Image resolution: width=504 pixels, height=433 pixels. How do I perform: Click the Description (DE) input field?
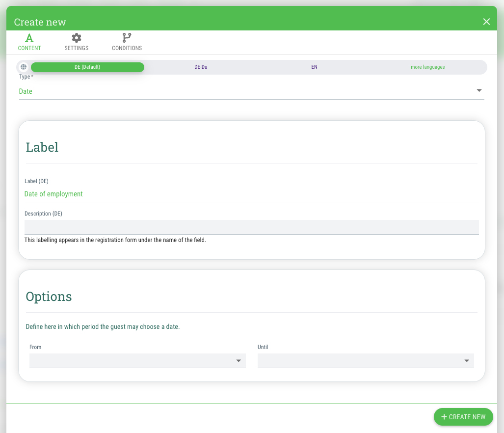(x=251, y=227)
